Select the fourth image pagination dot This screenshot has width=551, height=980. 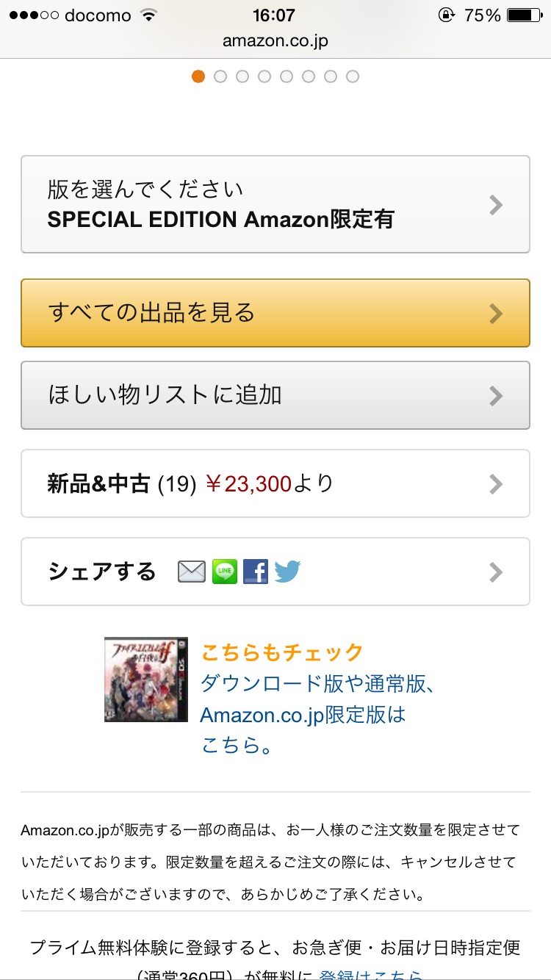[264, 76]
